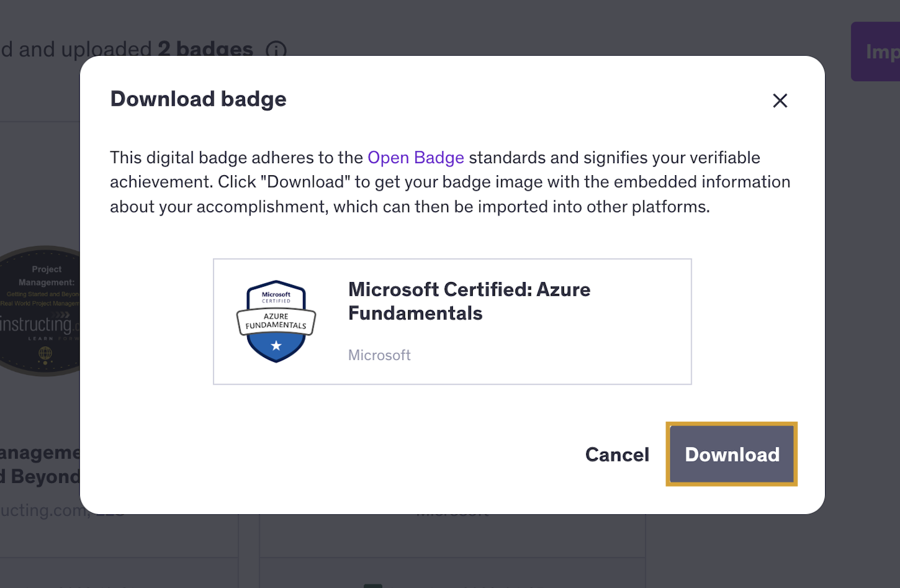
Task: Click the instructing.com logo on the dark badge
Action: pyautogui.click(x=40, y=325)
